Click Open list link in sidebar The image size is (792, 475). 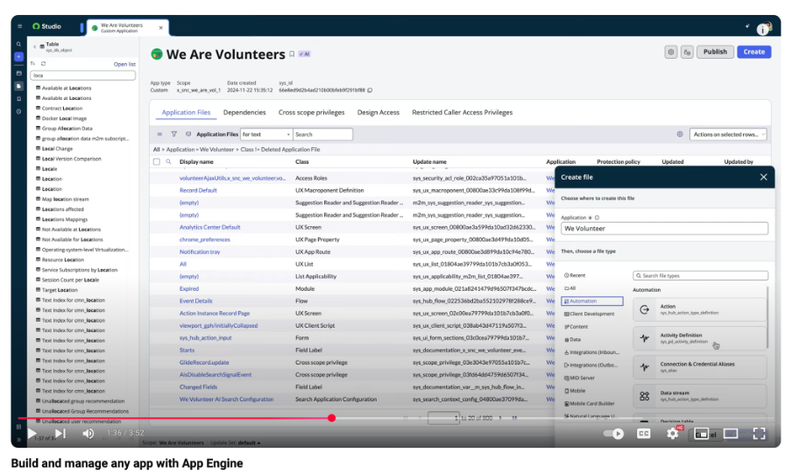[124, 64]
